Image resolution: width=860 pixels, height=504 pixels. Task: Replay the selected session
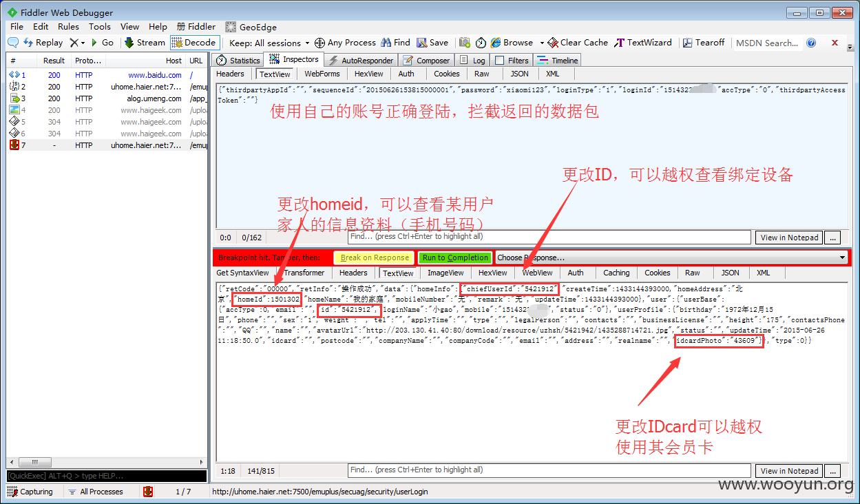43,43
